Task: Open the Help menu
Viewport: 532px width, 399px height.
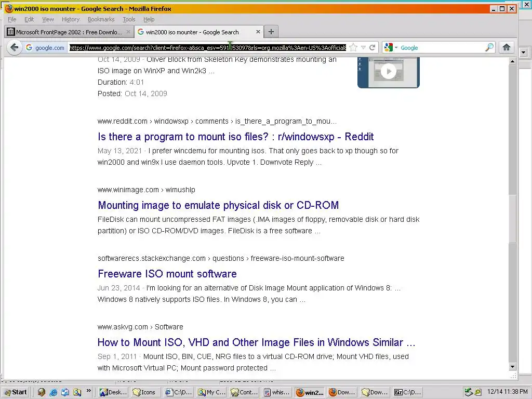Action: pos(149,19)
